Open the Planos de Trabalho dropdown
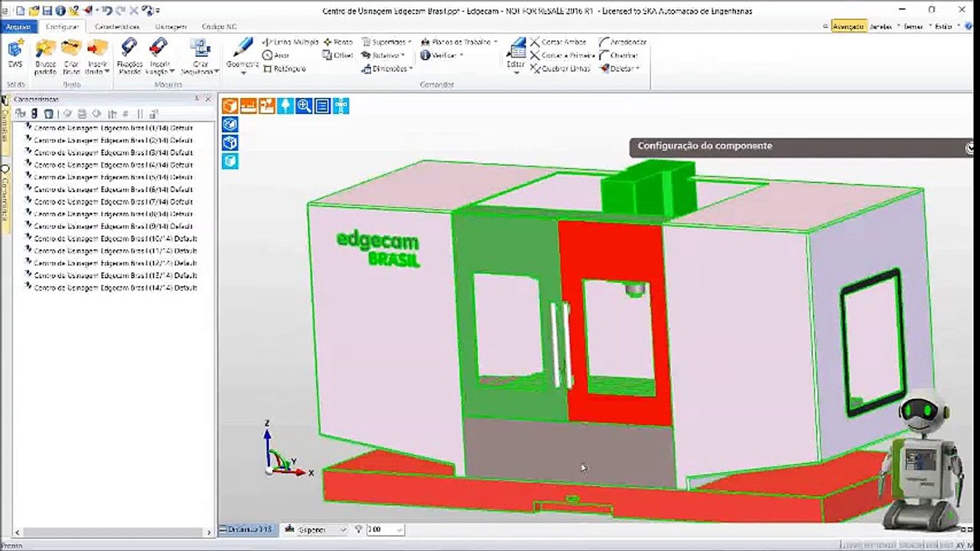 (x=459, y=42)
